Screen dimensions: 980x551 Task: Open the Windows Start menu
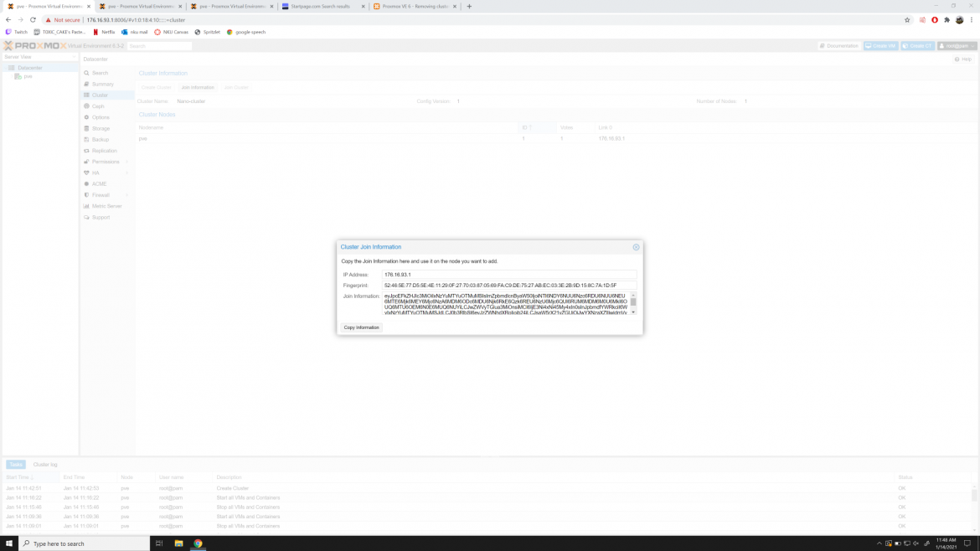pos(8,543)
